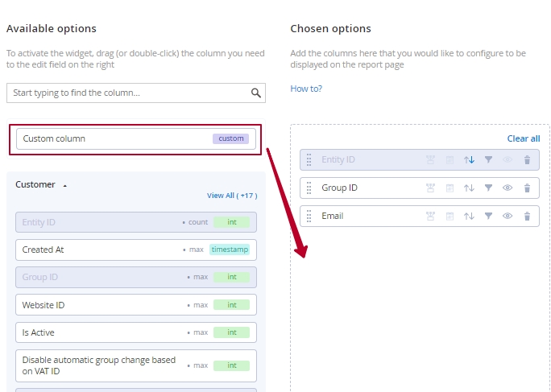
Task: Toggle visibility eye on Group ID row
Action: (507, 188)
